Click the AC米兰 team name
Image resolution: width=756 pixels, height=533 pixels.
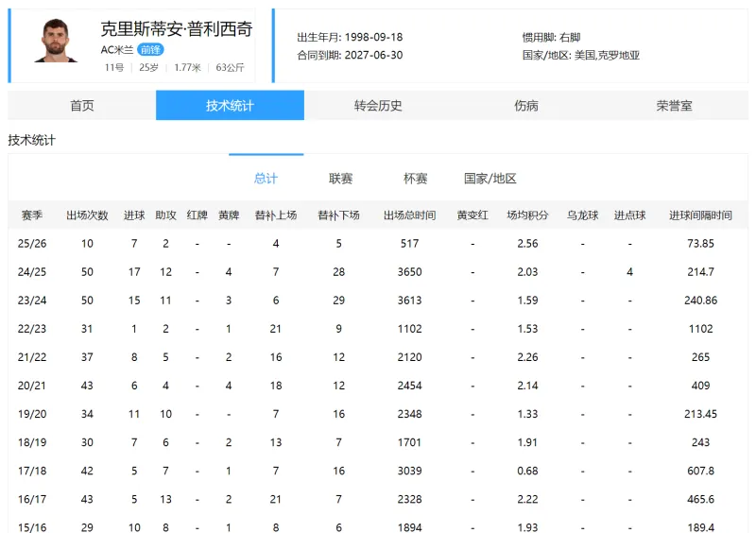pos(117,49)
